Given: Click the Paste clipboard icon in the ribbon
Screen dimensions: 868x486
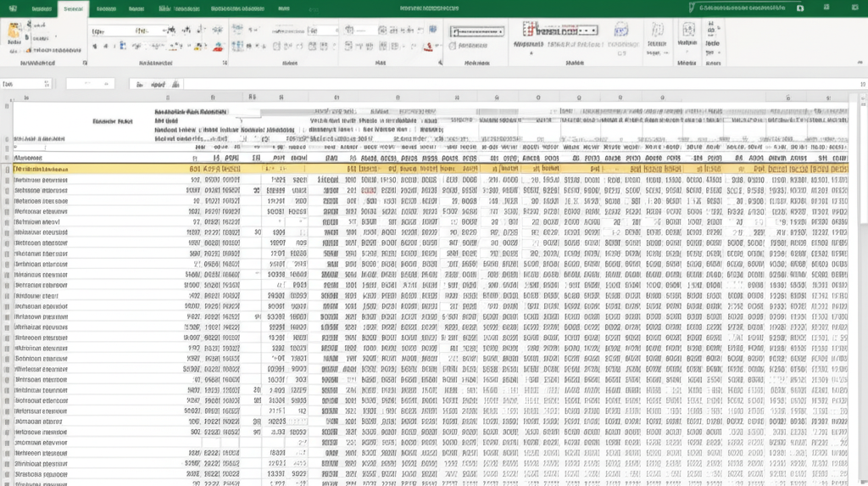Looking at the screenshot, I should (14, 34).
